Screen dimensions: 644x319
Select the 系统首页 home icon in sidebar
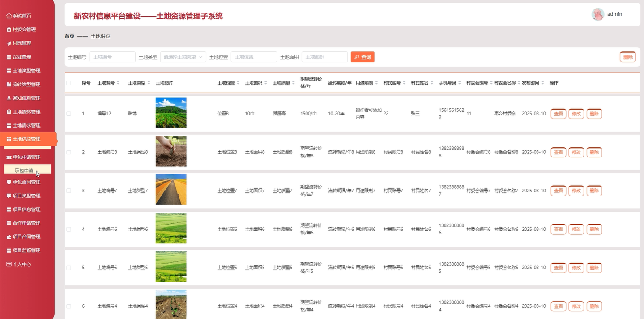pos(8,15)
